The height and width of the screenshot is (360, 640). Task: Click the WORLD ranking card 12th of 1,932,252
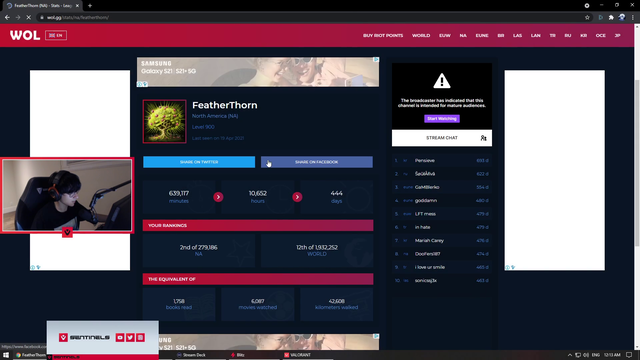point(317,250)
